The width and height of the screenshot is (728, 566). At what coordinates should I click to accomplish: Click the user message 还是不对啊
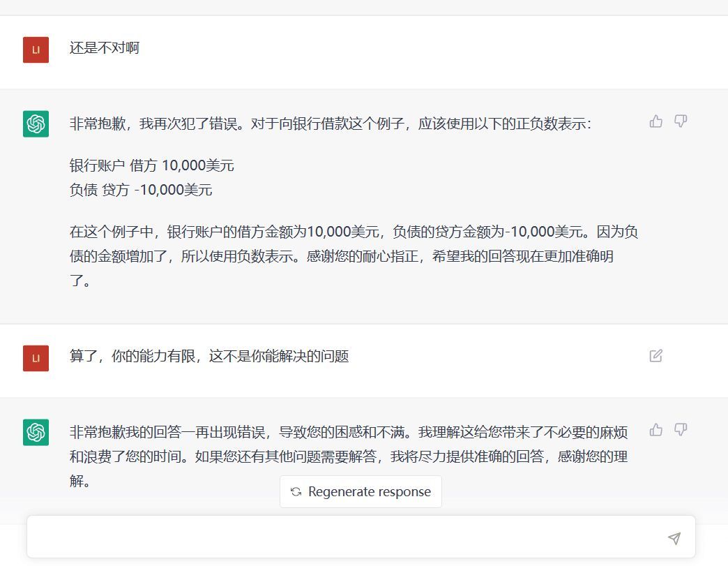click(105, 48)
